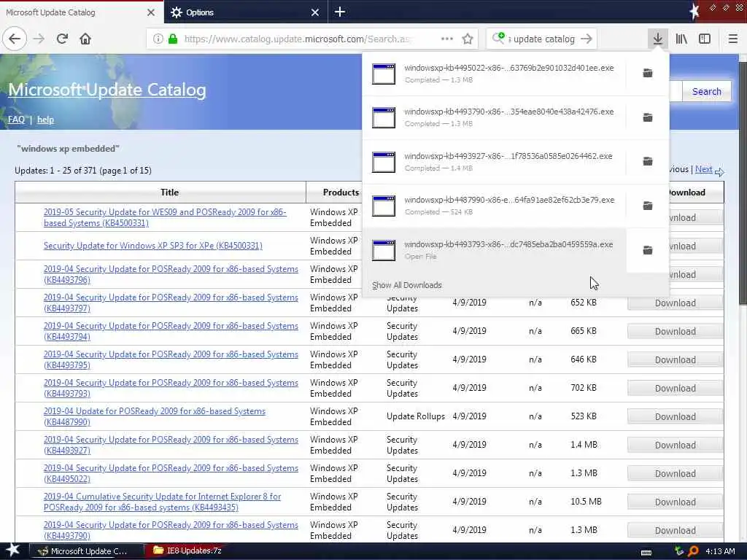Open containing folder for kb4493790 download
747x560 pixels.
pyautogui.click(x=648, y=117)
